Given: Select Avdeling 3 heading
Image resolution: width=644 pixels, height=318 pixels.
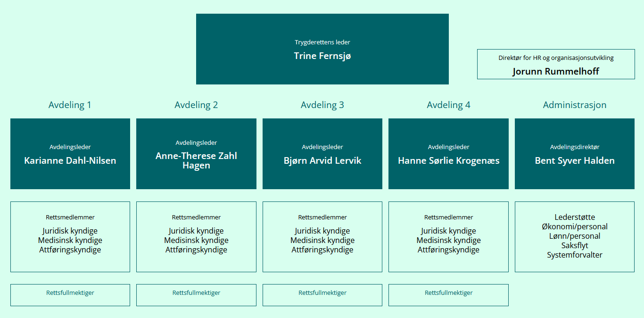Looking at the screenshot, I should coord(322,105).
